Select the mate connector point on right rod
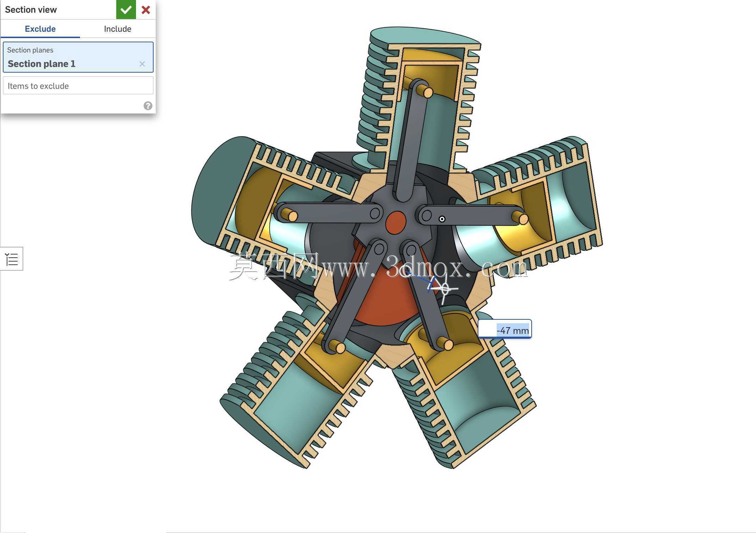 point(442,219)
